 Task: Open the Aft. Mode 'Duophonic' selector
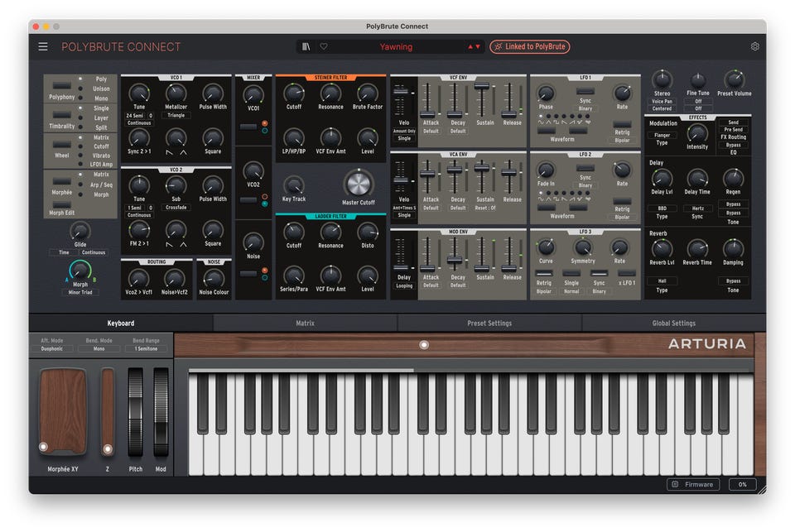51,348
